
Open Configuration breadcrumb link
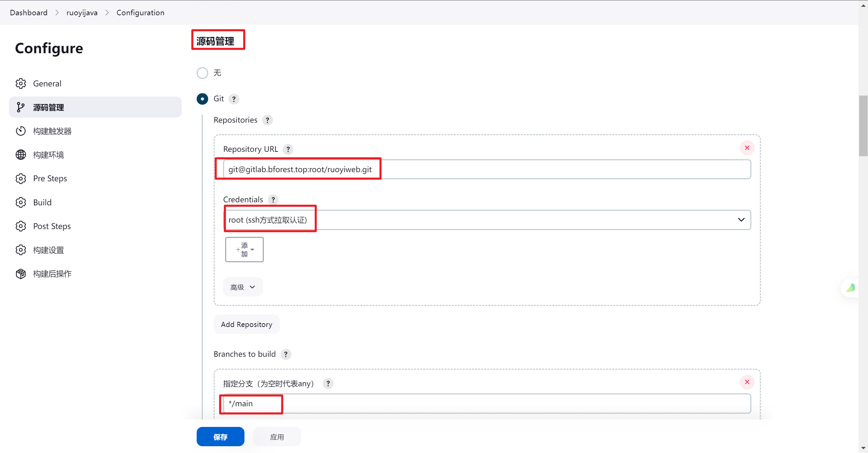coord(140,13)
